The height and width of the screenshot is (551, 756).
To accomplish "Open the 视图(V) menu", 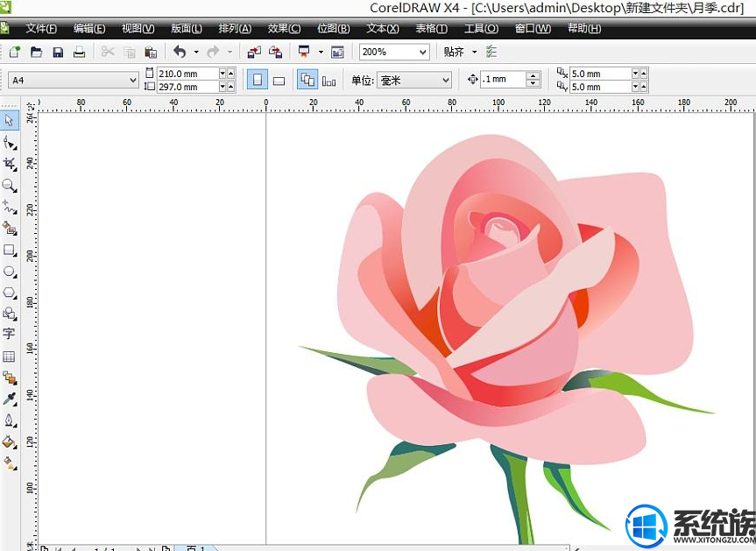I will point(138,28).
